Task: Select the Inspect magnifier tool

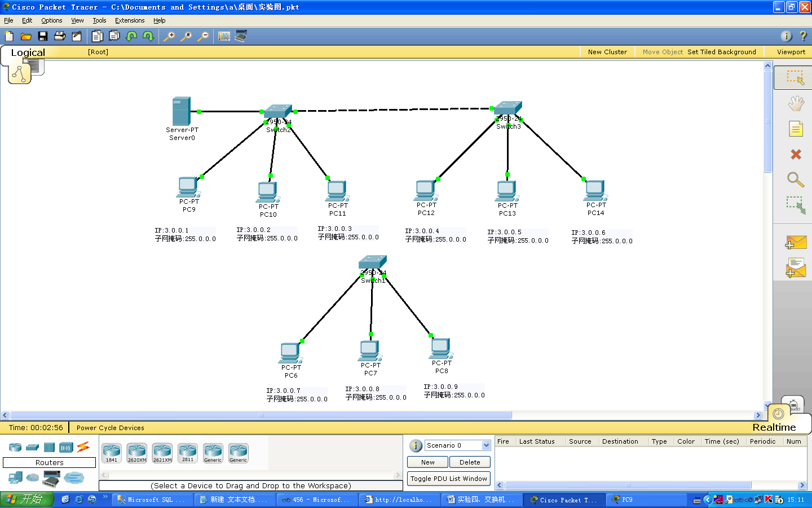Action: coord(796,179)
